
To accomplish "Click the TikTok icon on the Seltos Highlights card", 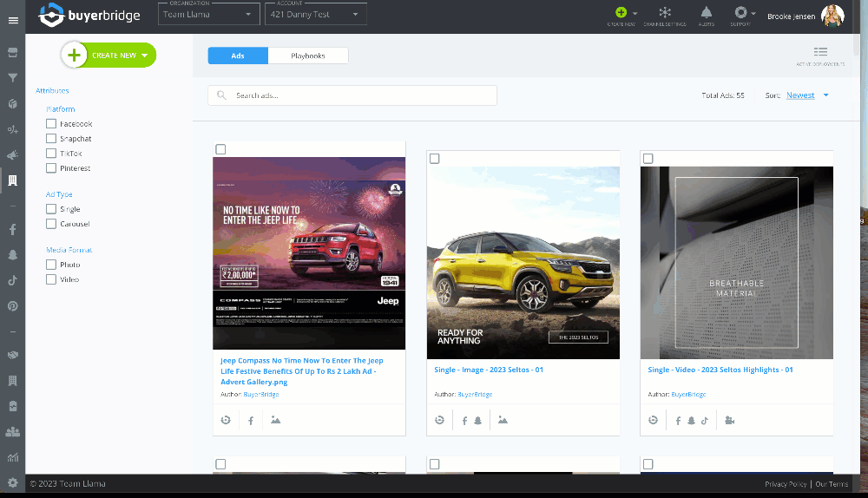I will [x=705, y=421].
